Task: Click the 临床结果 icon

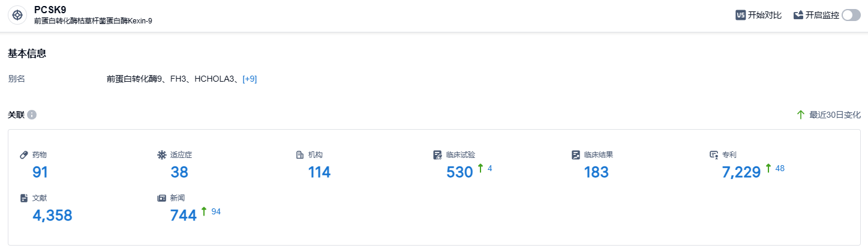Action: pyautogui.click(x=575, y=155)
